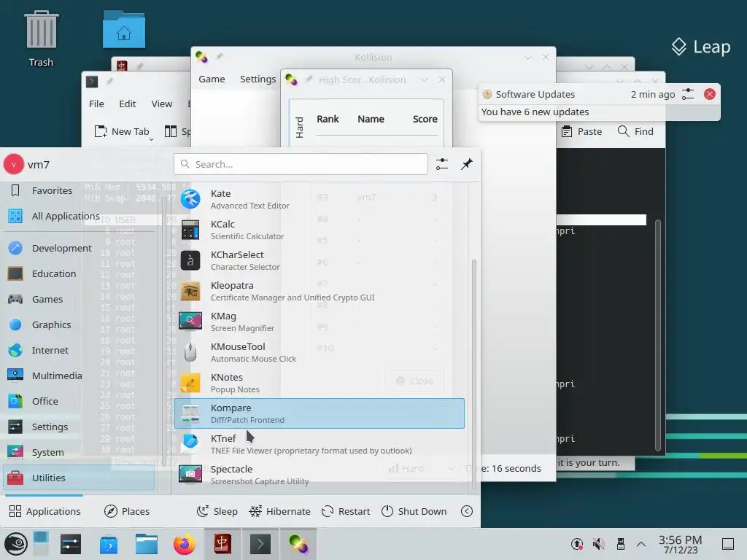Click the Shut Down button
This screenshot has height=560, width=747.
point(414,511)
